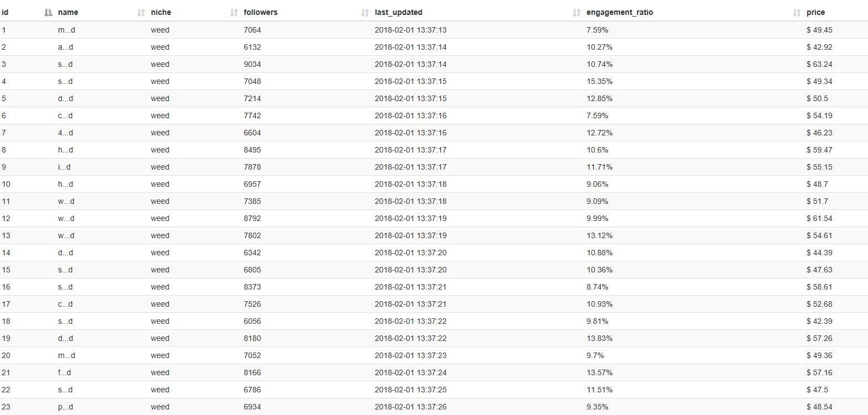The width and height of the screenshot is (868, 415).
Task: Click the timestamp 2018-02-01 13:37:23
Action: (411, 355)
